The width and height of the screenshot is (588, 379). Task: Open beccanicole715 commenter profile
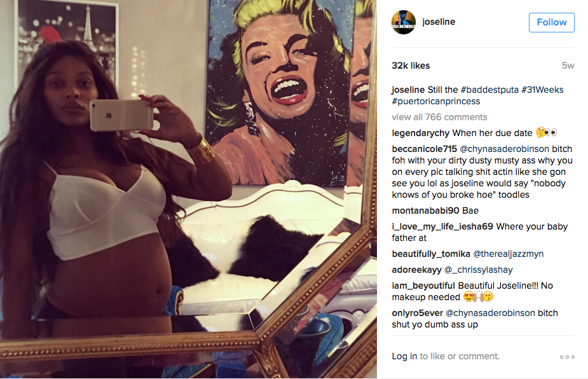point(424,149)
